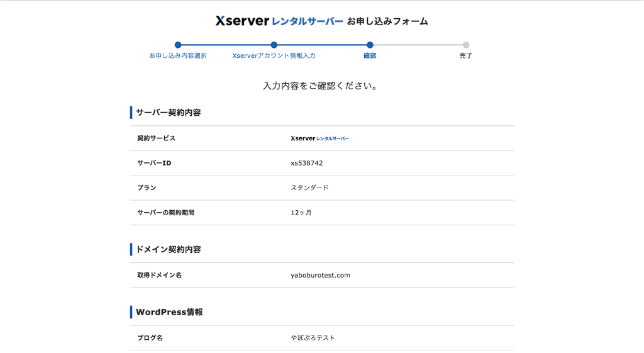This screenshot has height=353, width=644.
Task: Select the お申し込み内容選択 step label
Action: coord(178,55)
